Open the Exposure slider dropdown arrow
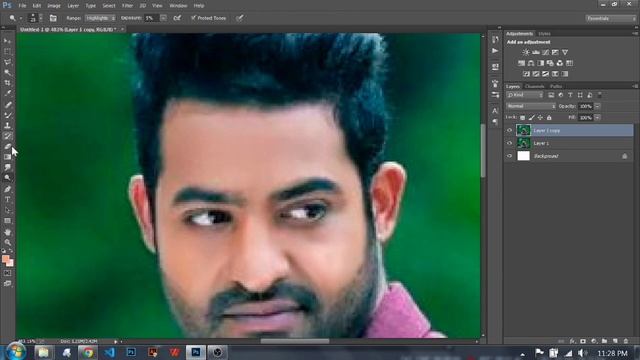The image size is (640, 360). [x=163, y=18]
